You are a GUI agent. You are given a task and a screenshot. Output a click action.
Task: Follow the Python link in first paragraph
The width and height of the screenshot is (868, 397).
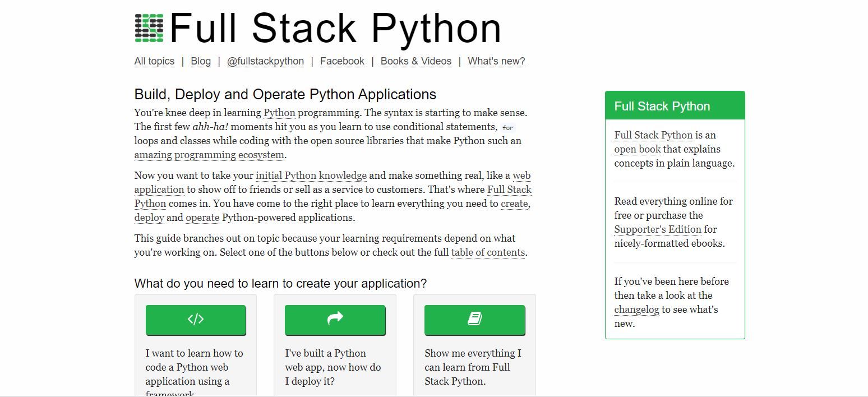279,113
